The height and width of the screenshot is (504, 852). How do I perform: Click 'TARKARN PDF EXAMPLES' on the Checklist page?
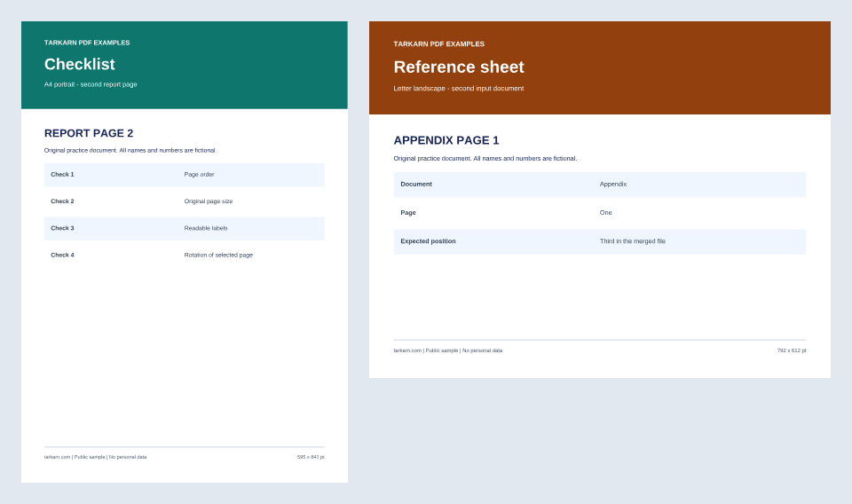87,43
